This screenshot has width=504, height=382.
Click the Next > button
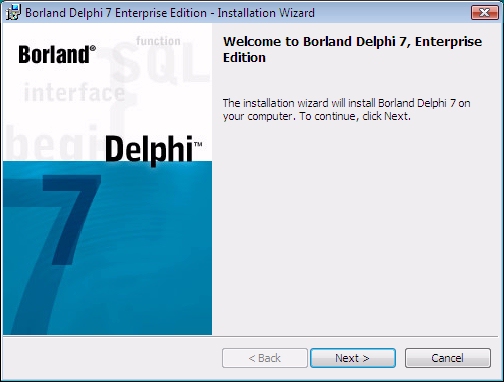click(353, 358)
